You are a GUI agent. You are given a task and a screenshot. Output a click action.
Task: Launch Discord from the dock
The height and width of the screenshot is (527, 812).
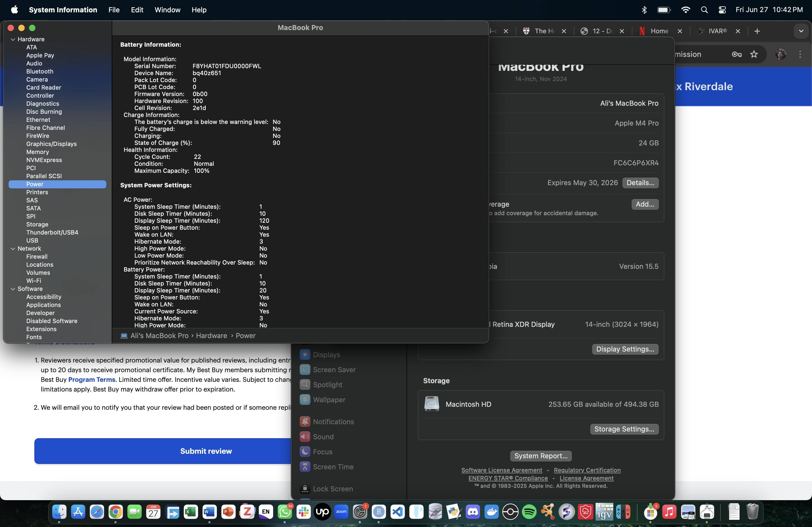[x=473, y=512]
